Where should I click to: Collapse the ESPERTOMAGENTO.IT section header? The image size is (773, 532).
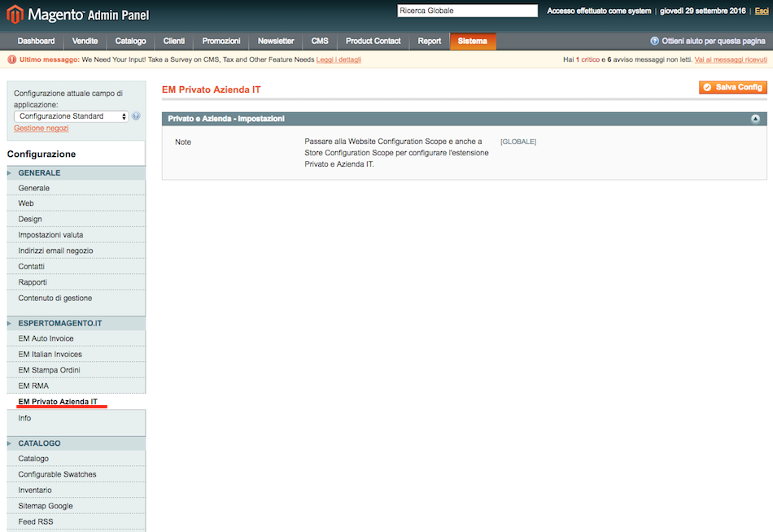click(x=76, y=324)
